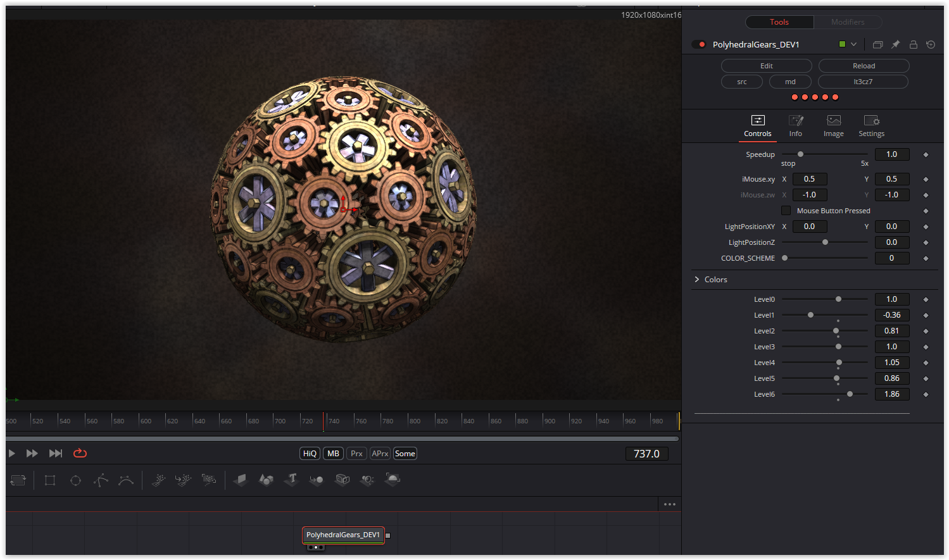Open the node editor three-dot options menu

(670, 504)
